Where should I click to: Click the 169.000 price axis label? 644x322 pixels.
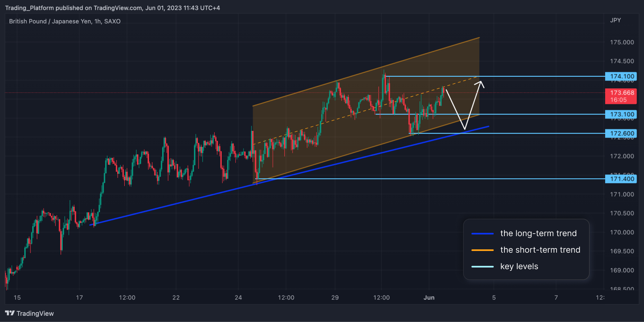pyautogui.click(x=622, y=270)
